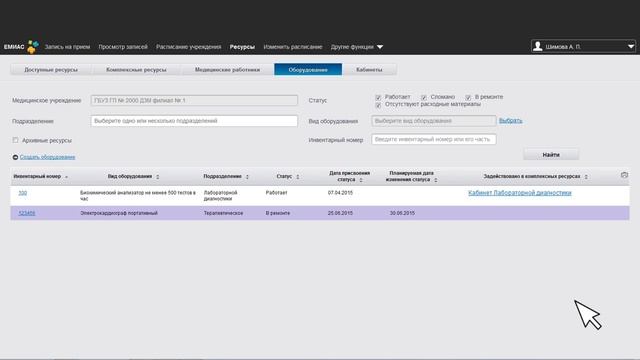Click the Инвентарный номер input field

tap(433, 139)
